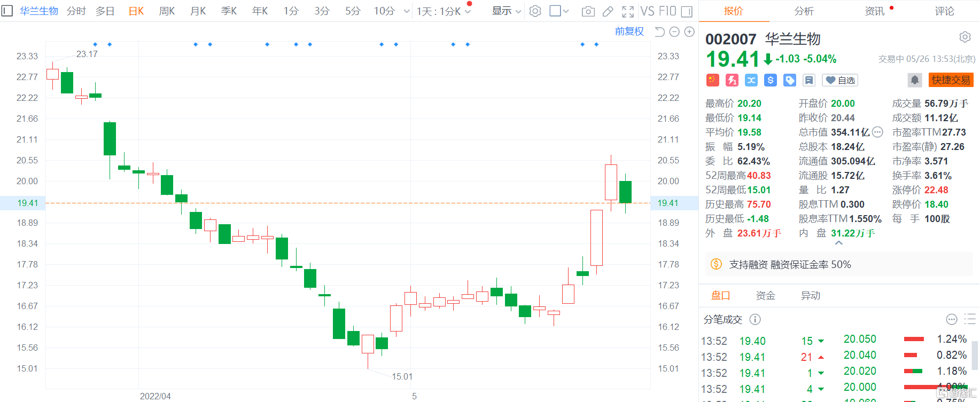Screen dimensions: 980x402
Task: Click the pink lightning tag icon
Action: 732,80
